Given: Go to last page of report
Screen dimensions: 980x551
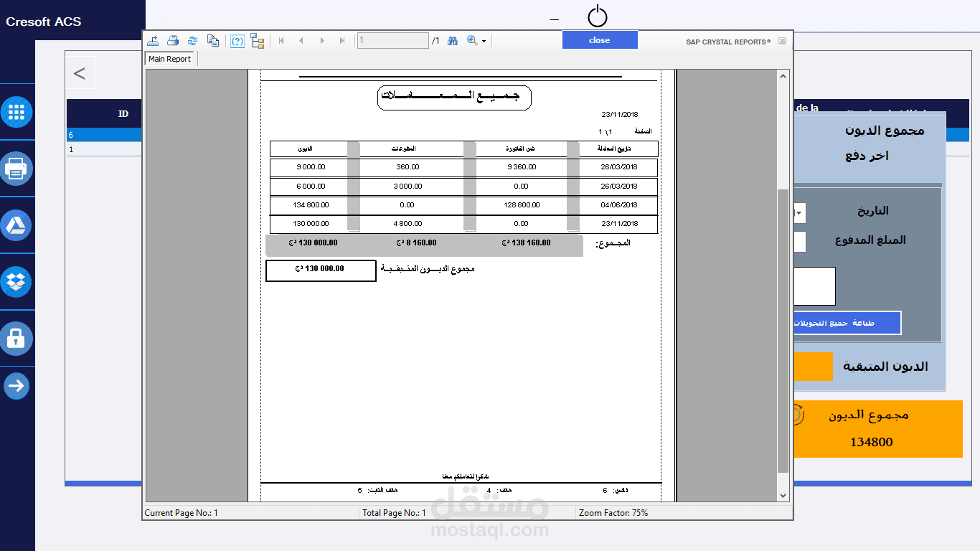Looking at the screenshot, I should [x=342, y=41].
